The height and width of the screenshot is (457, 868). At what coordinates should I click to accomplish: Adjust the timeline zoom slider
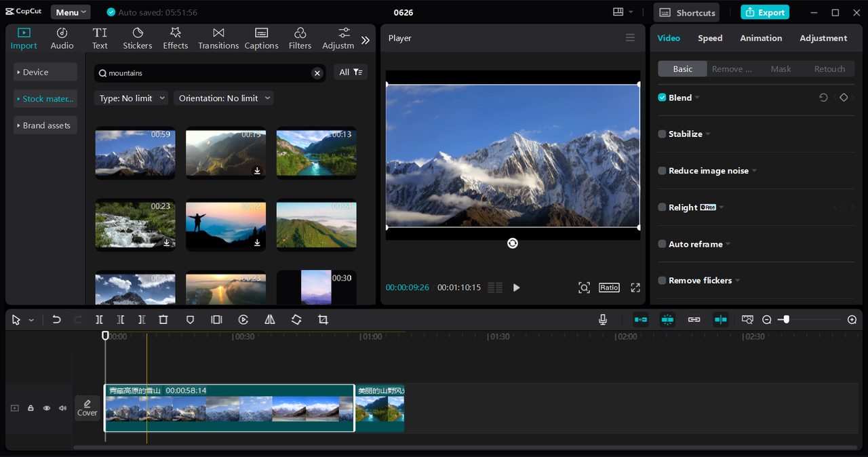tap(810, 319)
